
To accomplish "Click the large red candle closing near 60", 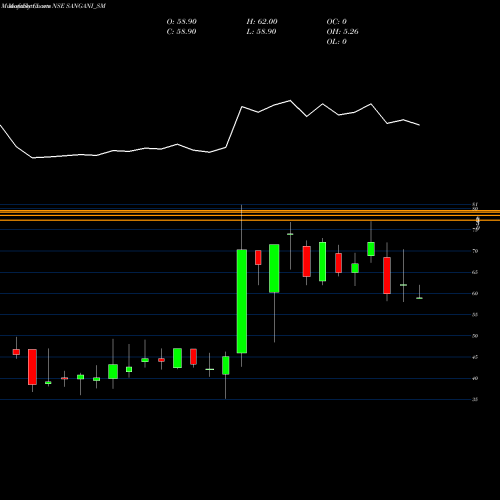I will tap(387, 275).
